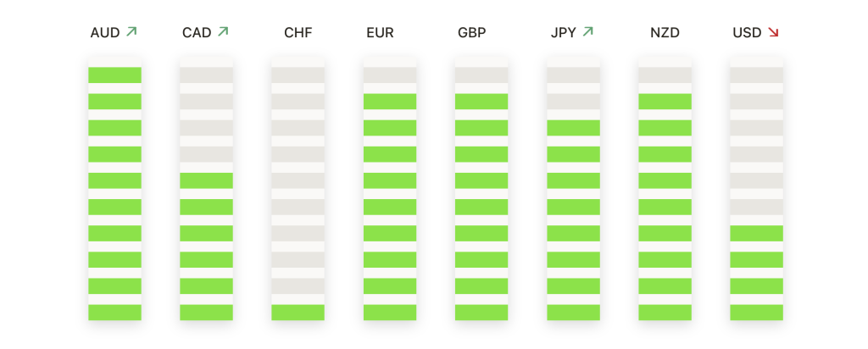Select the USD currency label
Screen dimensions: 868x349
click(748, 33)
